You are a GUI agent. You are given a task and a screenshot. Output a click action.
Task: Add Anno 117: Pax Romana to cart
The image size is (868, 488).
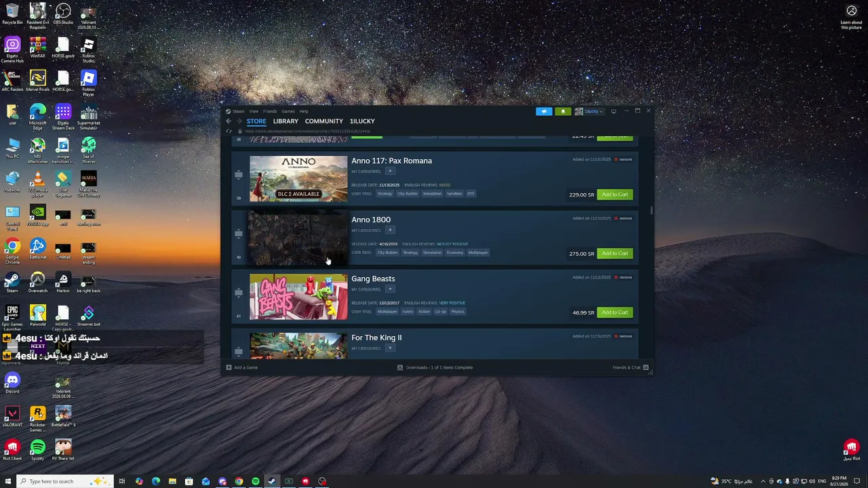point(615,195)
